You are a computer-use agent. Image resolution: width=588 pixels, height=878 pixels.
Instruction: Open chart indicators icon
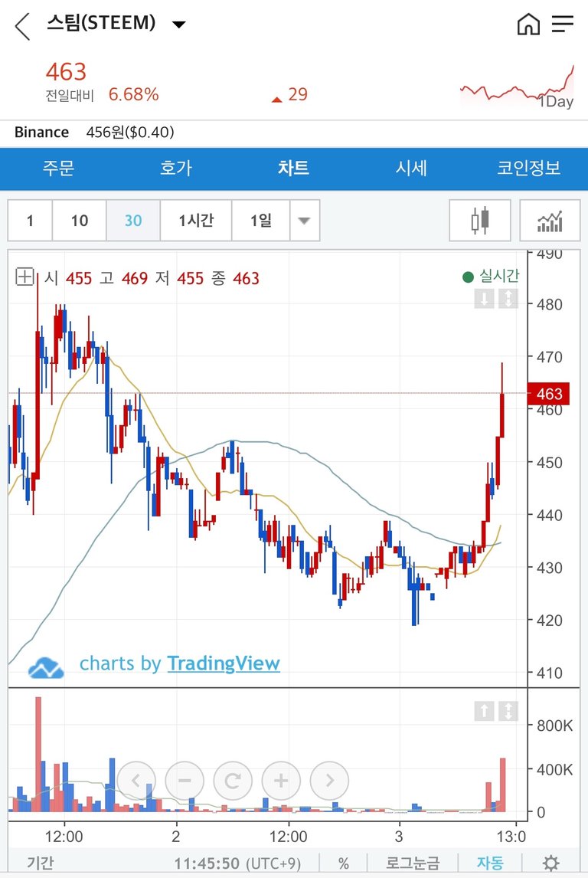pyautogui.click(x=550, y=221)
